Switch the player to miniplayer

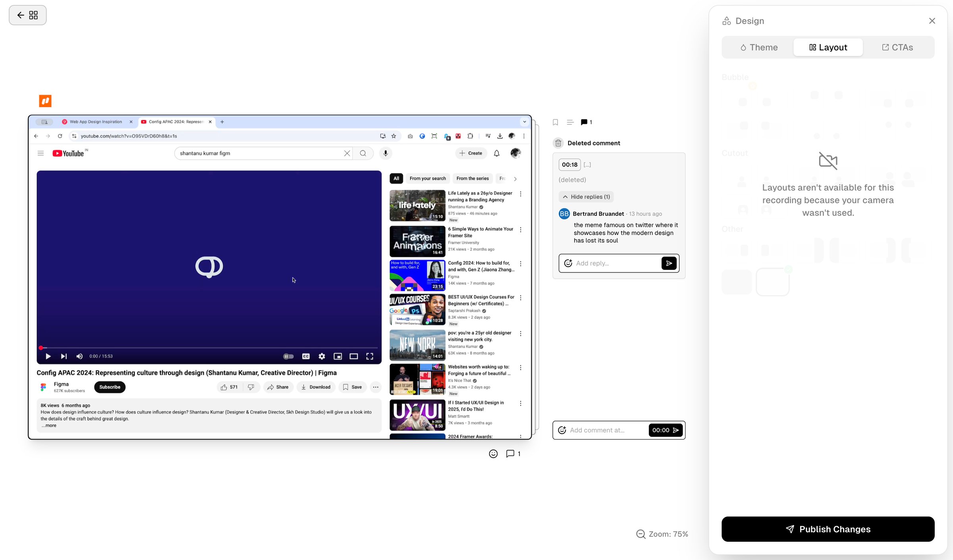point(338,356)
